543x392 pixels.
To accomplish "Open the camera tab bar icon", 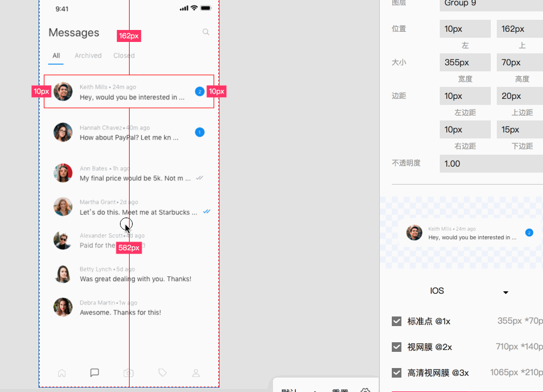I will (x=128, y=373).
